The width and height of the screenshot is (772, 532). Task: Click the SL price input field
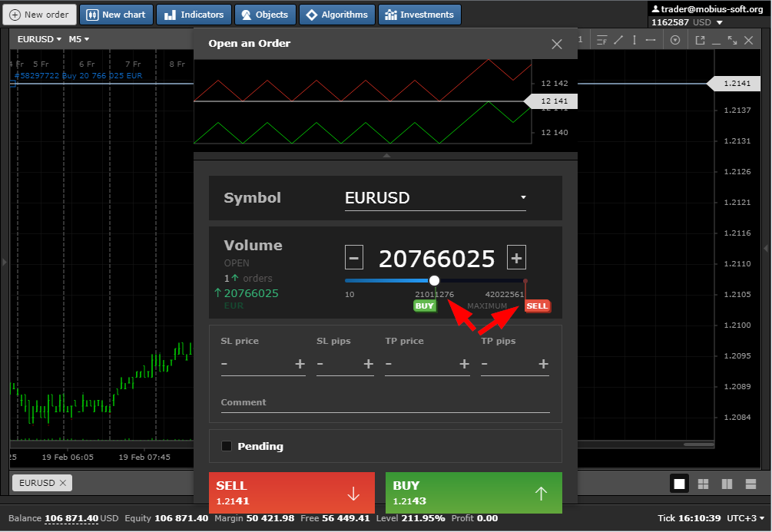(263, 364)
